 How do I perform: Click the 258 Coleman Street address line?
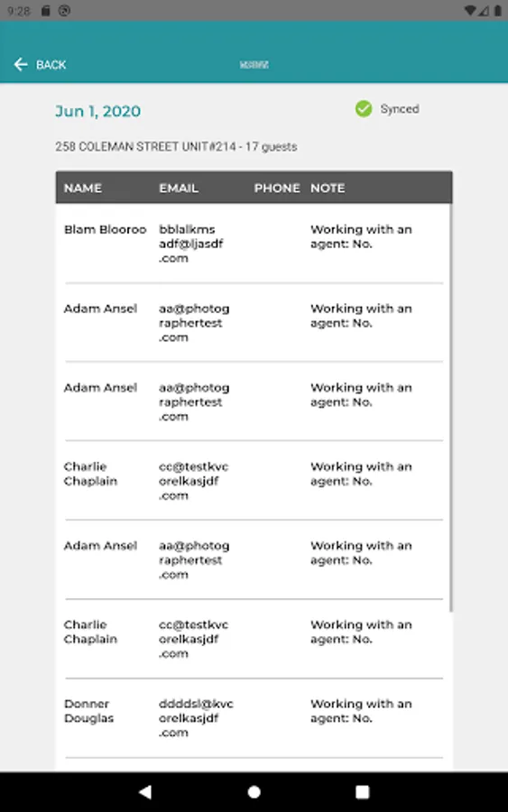[176, 146]
